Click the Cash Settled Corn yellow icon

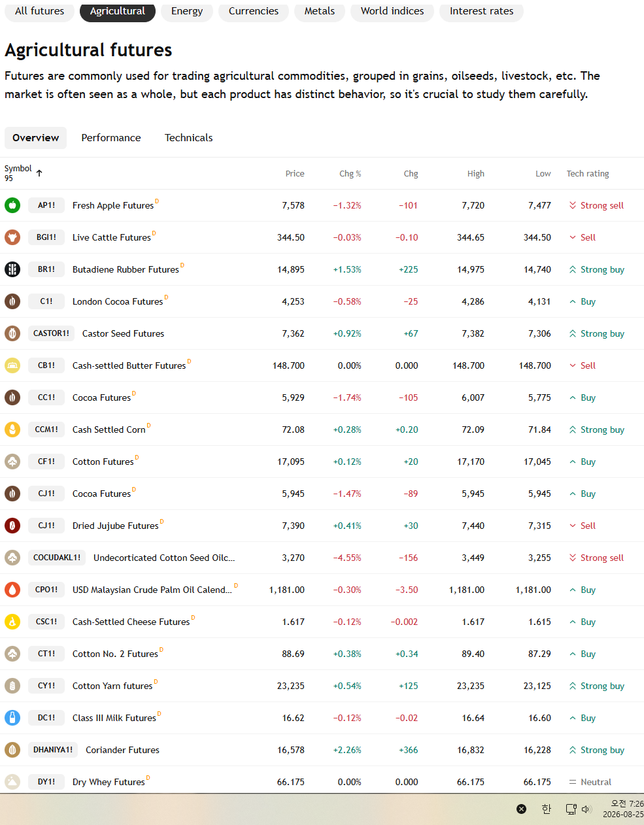[12, 429]
